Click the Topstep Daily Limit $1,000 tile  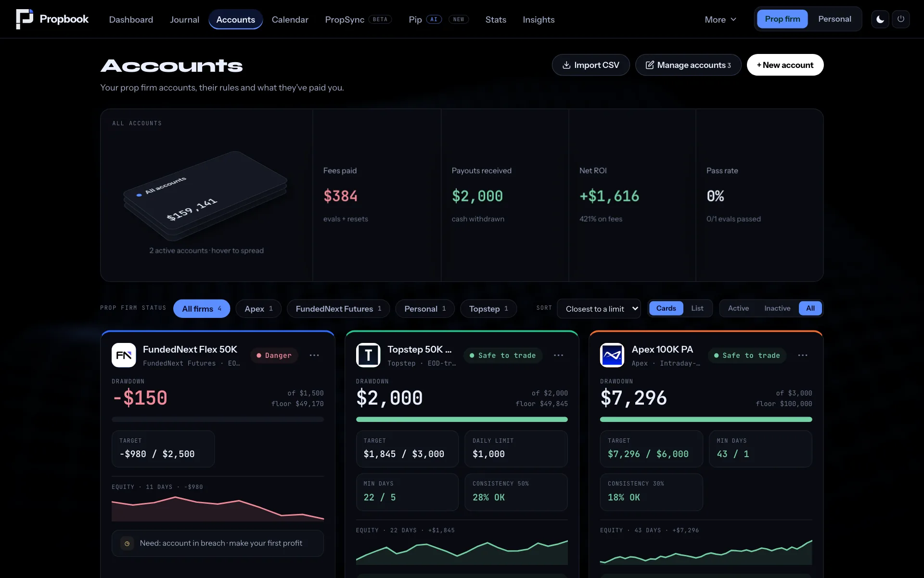[x=516, y=449]
